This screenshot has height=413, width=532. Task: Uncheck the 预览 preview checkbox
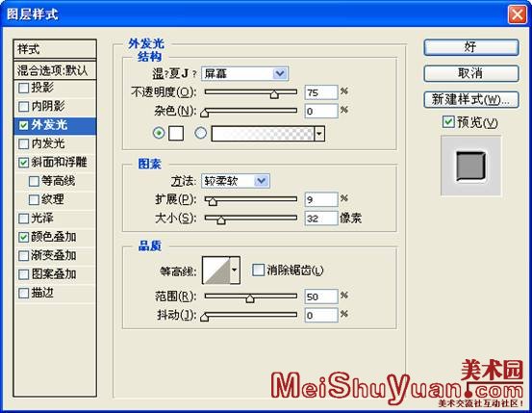click(448, 122)
